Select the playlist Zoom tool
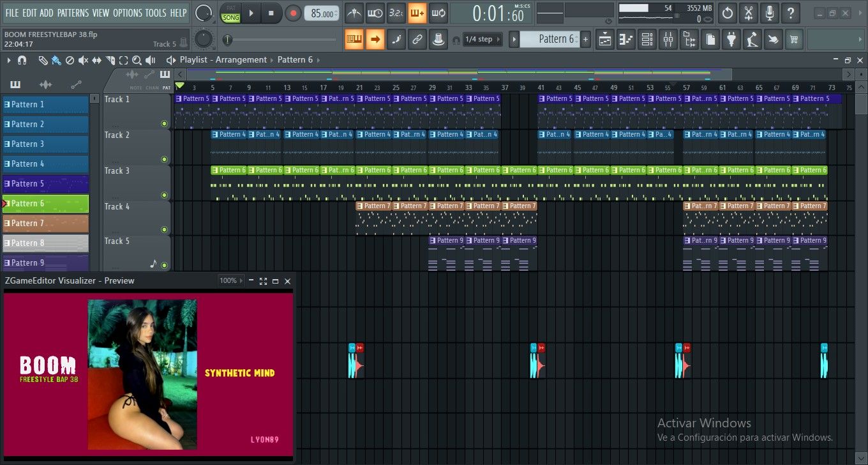Viewport: 868px width, 465px height. (137, 60)
